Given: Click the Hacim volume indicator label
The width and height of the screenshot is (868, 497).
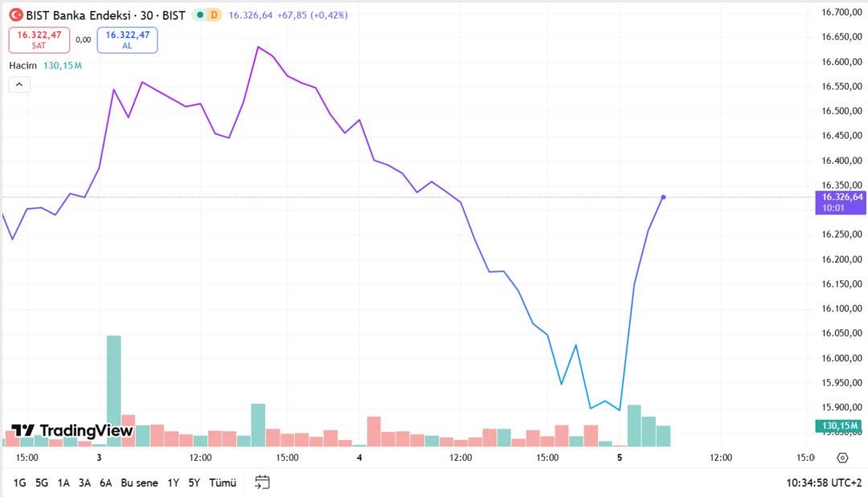Looking at the screenshot, I should point(22,65).
